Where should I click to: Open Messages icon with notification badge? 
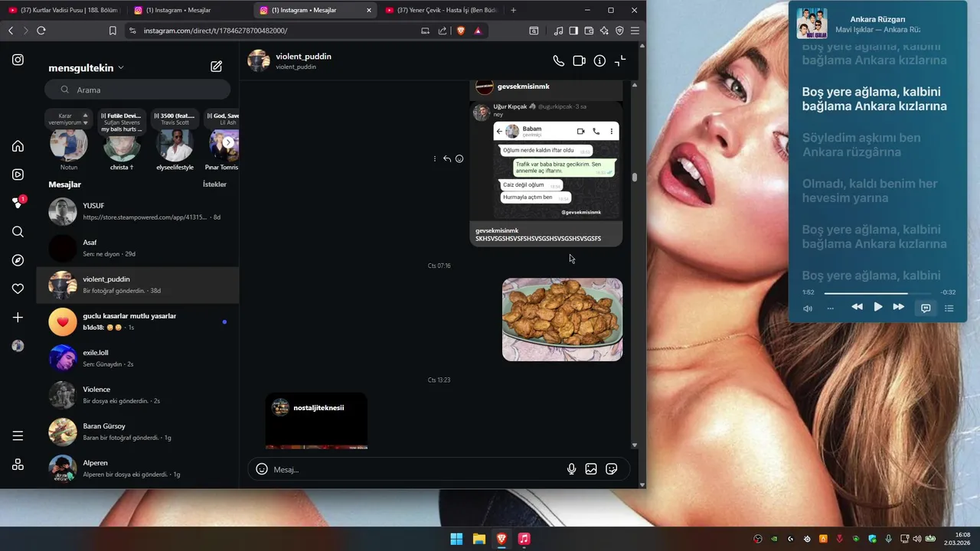(x=18, y=203)
